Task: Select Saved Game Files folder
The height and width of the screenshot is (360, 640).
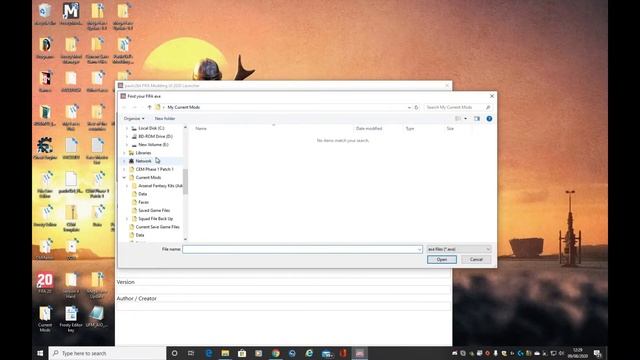Action: [x=150, y=210]
